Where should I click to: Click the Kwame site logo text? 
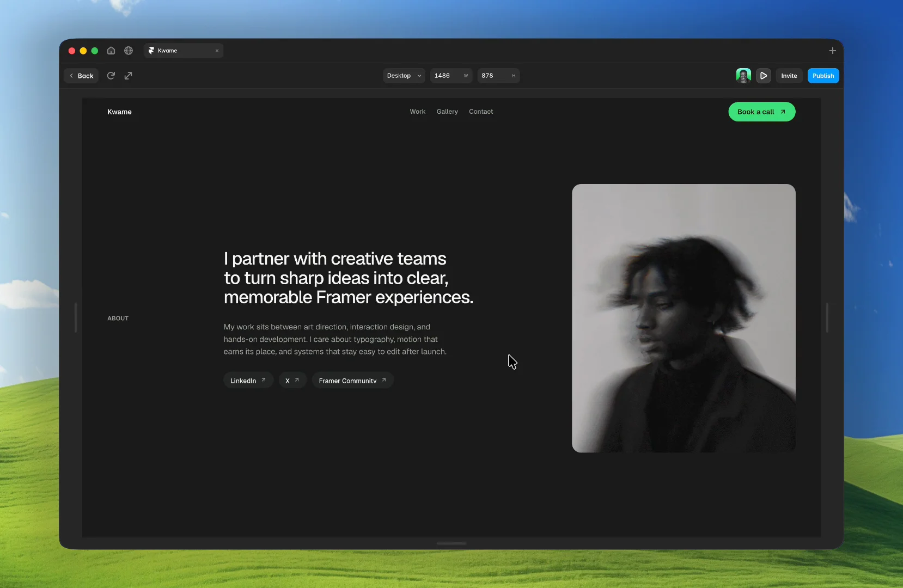119,112
